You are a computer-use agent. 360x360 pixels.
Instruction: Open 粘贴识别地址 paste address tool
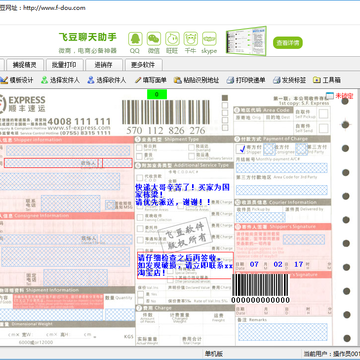coord(196,80)
